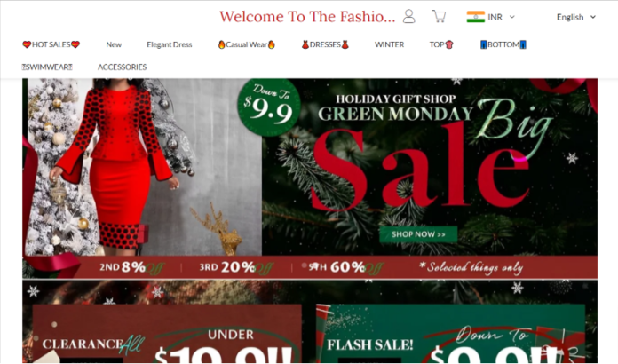Open the user account icon

point(408,17)
